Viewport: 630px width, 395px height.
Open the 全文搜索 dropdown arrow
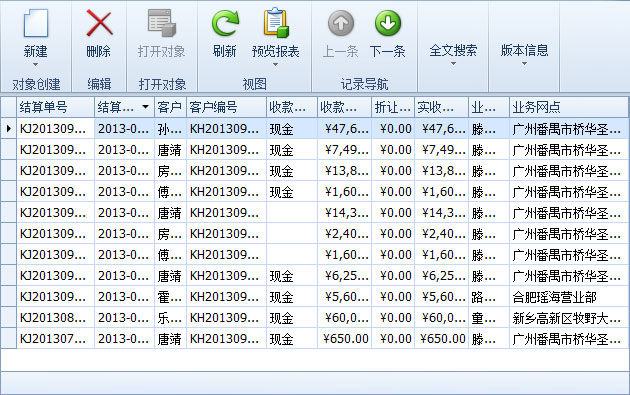pos(453,63)
